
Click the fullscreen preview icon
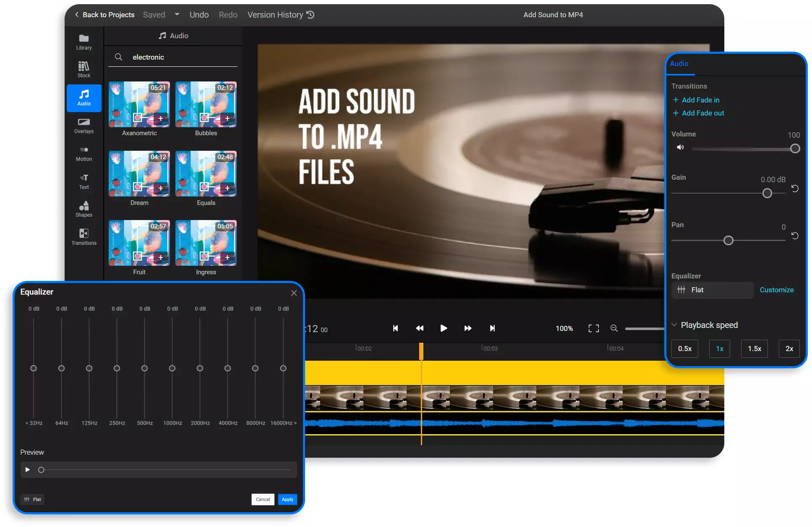coord(593,328)
